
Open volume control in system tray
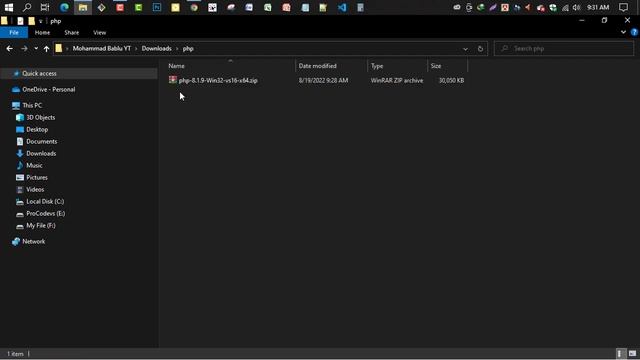pyautogui.click(x=576, y=7)
